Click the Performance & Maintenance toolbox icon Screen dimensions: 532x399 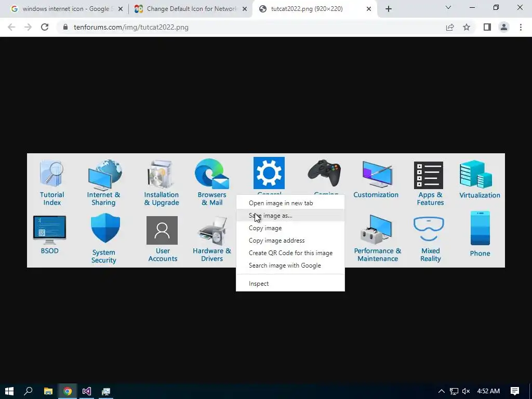pyautogui.click(x=376, y=229)
